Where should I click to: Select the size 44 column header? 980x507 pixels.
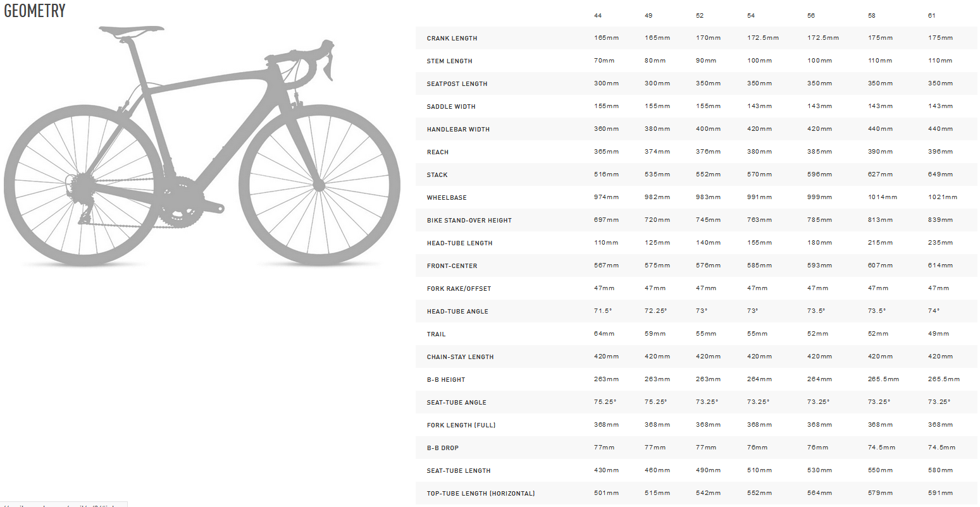(598, 15)
